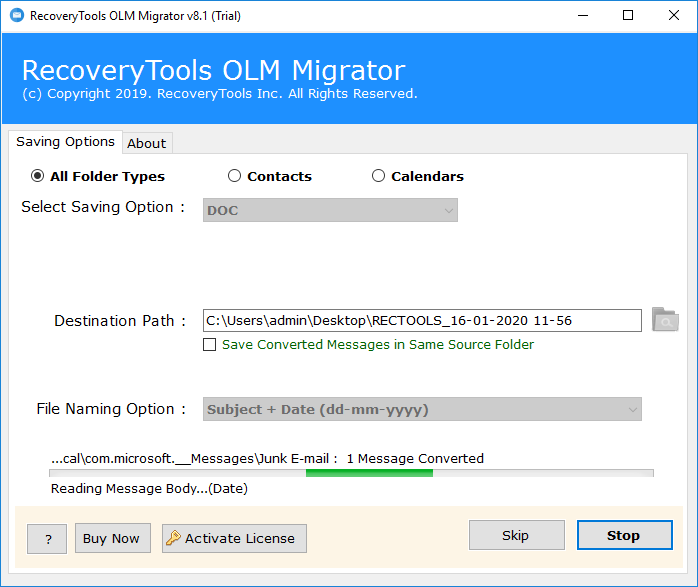
Task: Click the Buy Now button
Action: [x=113, y=538]
